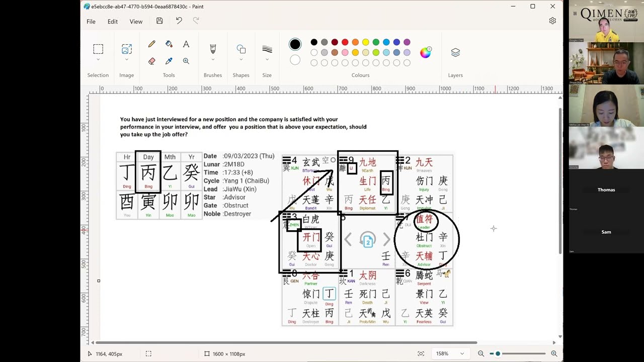The width and height of the screenshot is (644, 362).
Task: Select the Eraser tool
Action: click(151, 61)
